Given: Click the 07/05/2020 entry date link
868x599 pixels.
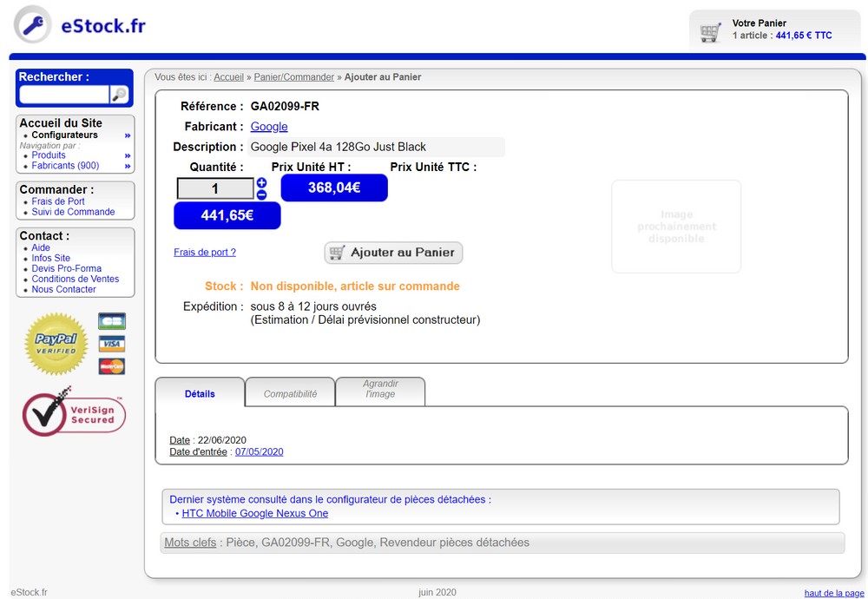Looking at the screenshot, I should point(259,451).
